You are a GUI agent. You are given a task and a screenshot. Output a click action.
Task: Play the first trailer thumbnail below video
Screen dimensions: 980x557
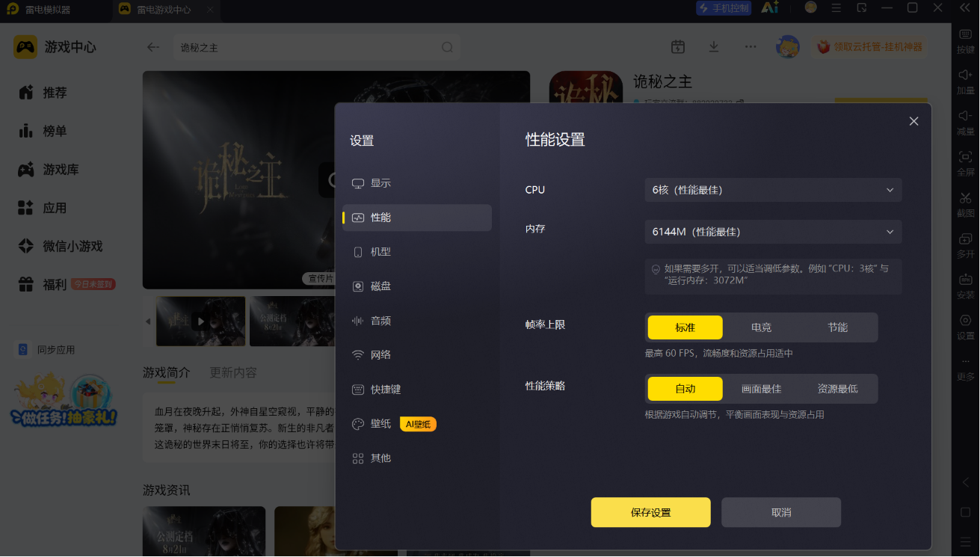[x=200, y=321]
